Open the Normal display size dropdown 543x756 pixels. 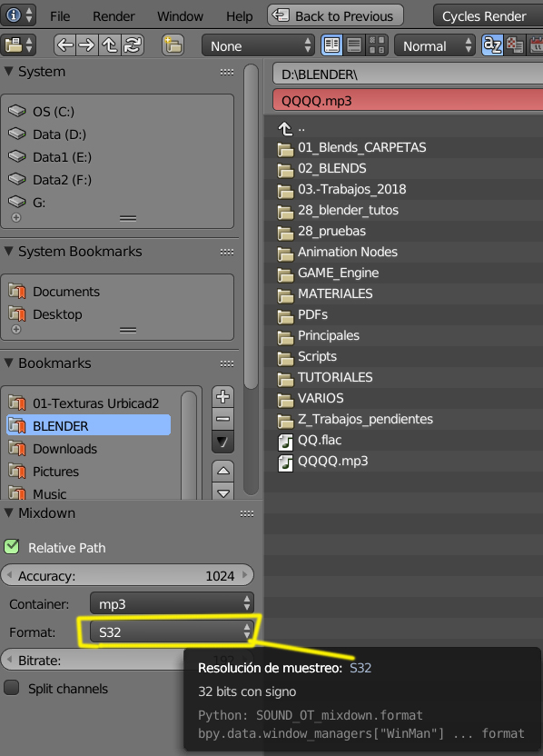[435, 45]
